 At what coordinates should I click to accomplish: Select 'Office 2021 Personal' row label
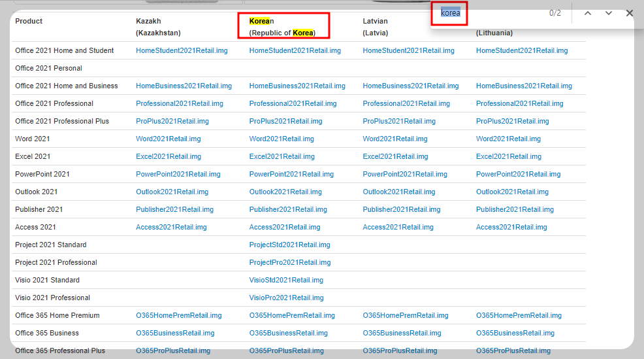[48, 68]
